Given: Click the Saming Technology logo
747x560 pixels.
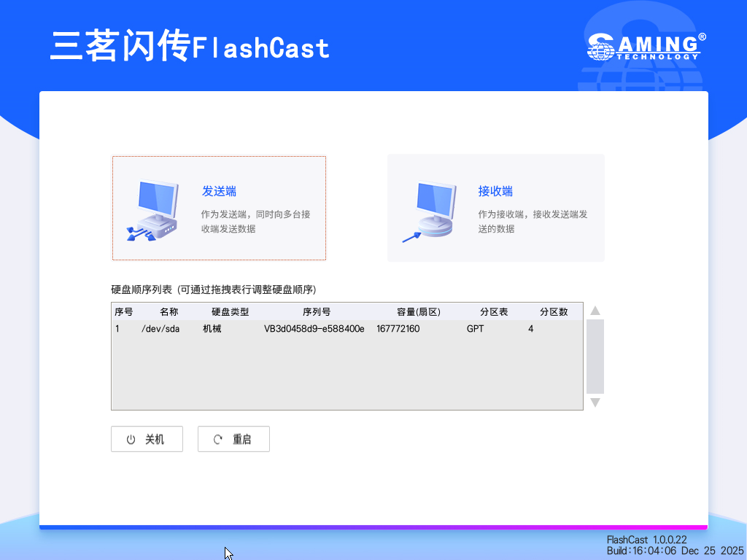Looking at the screenshot, I should point(646,46).
